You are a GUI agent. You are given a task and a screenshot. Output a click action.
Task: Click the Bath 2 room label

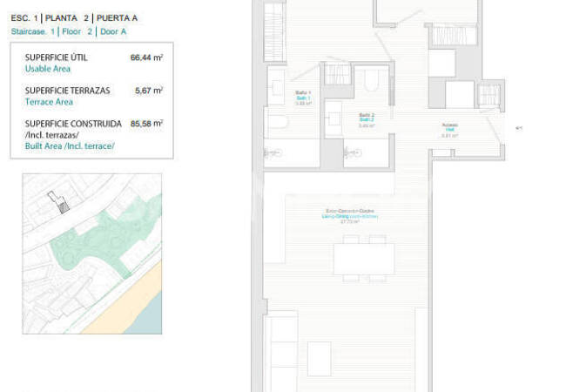366,118
